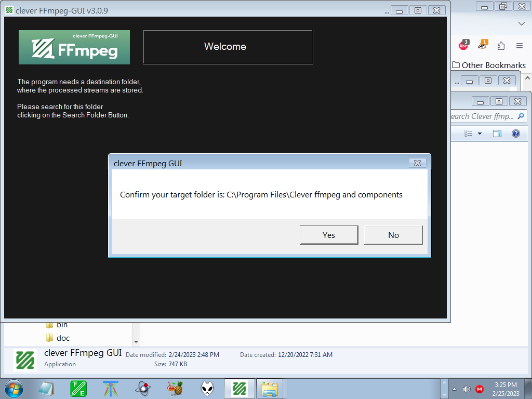This screenshot has height=399, width=532.
Task: Restore down the browser window
Action: tap(503, 6)
